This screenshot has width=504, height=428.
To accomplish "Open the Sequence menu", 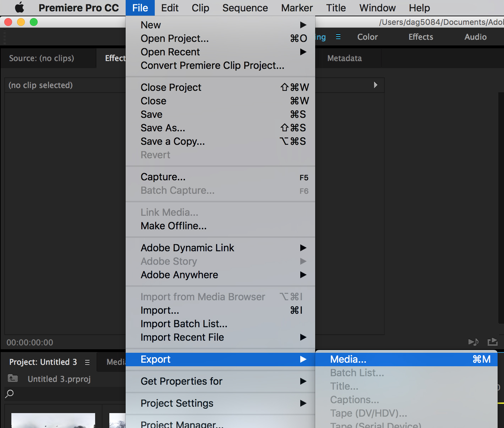I will 245,8.
